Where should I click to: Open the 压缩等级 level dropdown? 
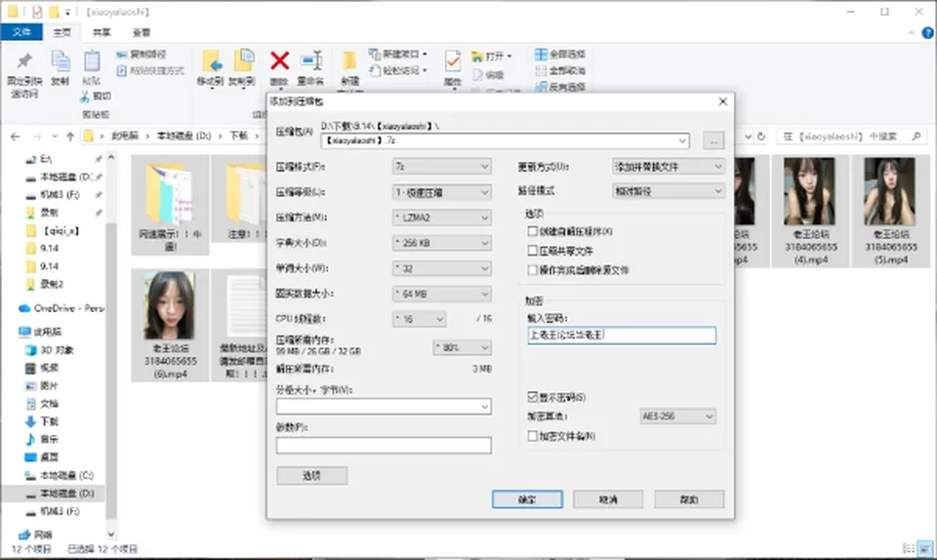(x=441, y=192)
